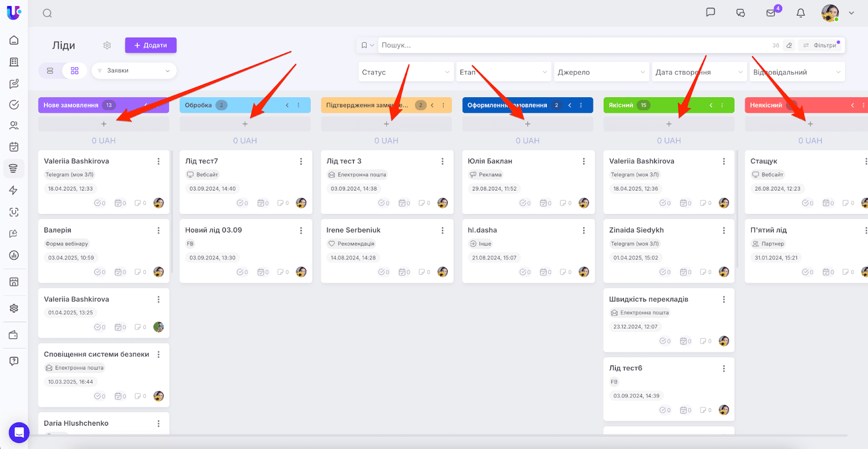Viewport: 868px width, 449px height.
Task: Open the mail icon with badge 4
Action: [x=771, y=13]
